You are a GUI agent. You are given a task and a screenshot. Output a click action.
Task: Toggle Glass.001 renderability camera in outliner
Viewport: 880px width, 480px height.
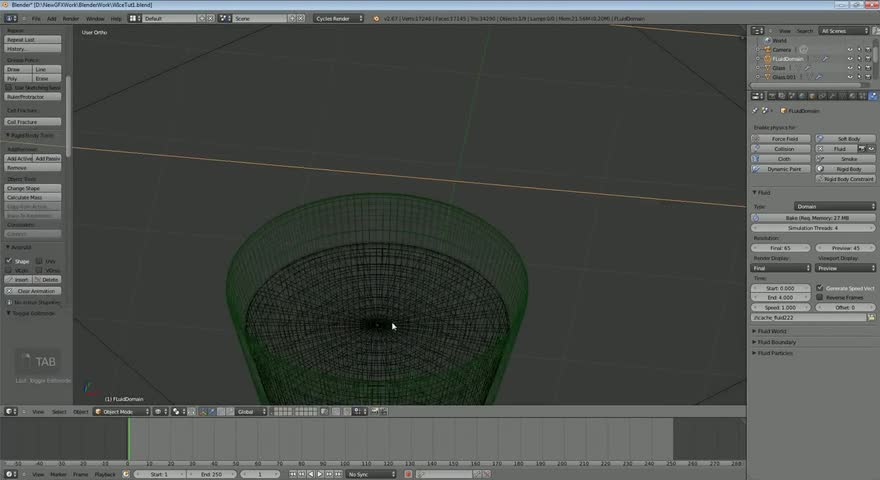click(868, 77)
